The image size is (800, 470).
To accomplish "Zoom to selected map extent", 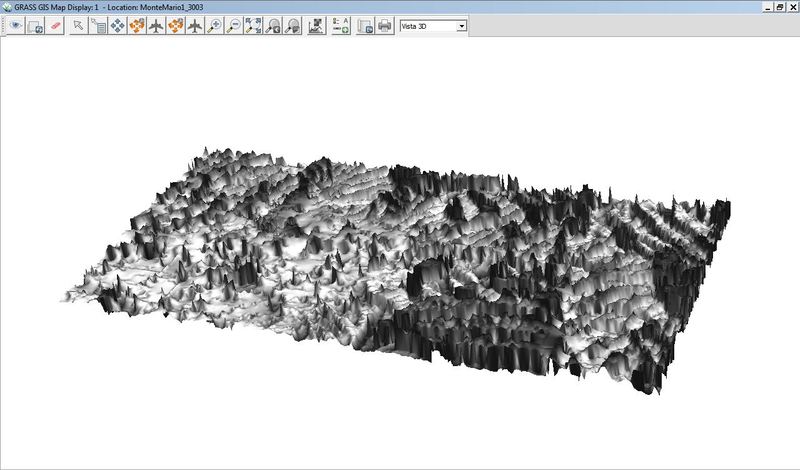I will click(x=253, y=26).
